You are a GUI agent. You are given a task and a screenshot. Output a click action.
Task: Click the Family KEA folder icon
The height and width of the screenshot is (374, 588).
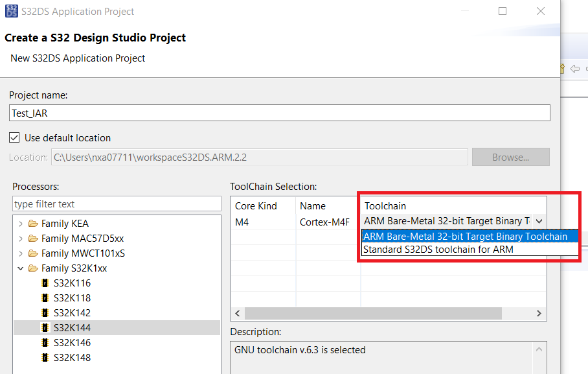tap(33, 224)
